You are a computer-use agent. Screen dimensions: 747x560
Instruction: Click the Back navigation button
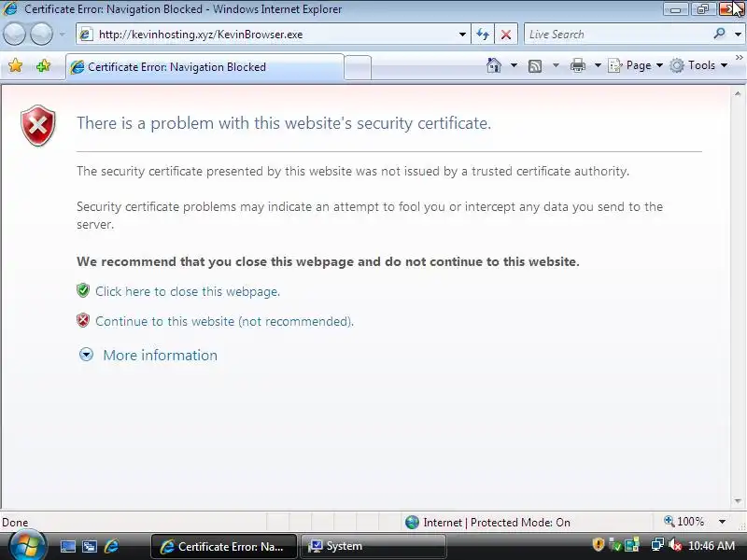point(14,35)
